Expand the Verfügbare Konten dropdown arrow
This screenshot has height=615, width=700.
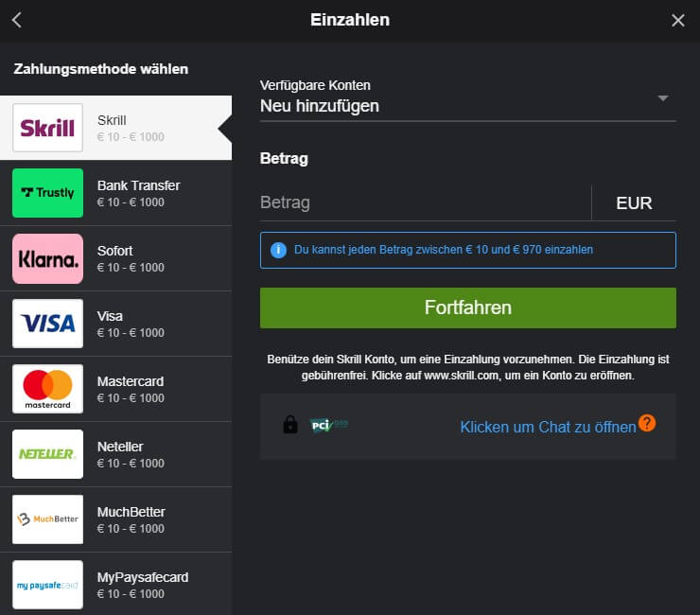pyautogui.click(x=663, y=98)
